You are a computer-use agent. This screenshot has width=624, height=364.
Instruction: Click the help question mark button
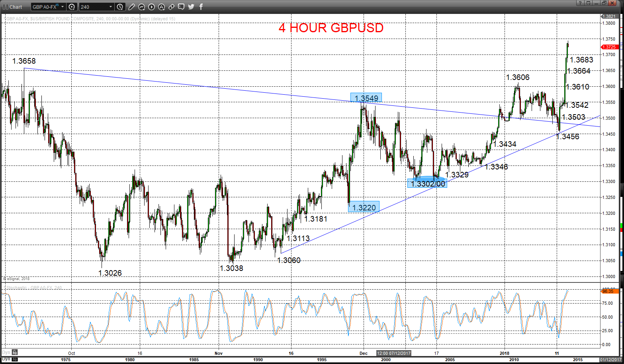tap(580, 3)
